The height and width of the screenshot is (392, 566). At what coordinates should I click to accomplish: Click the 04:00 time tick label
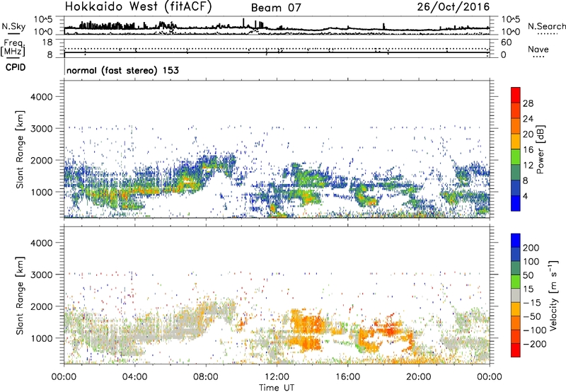[134, 377]
